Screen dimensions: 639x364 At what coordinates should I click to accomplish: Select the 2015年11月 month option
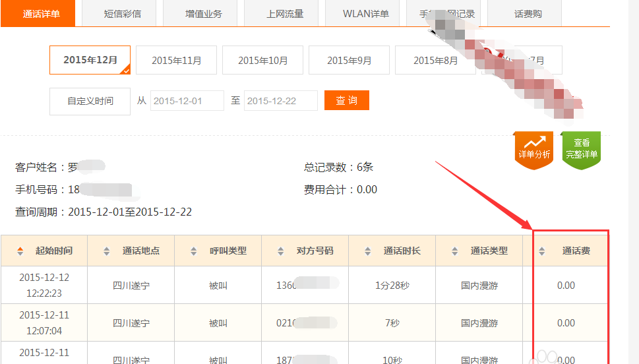point(176,60)
